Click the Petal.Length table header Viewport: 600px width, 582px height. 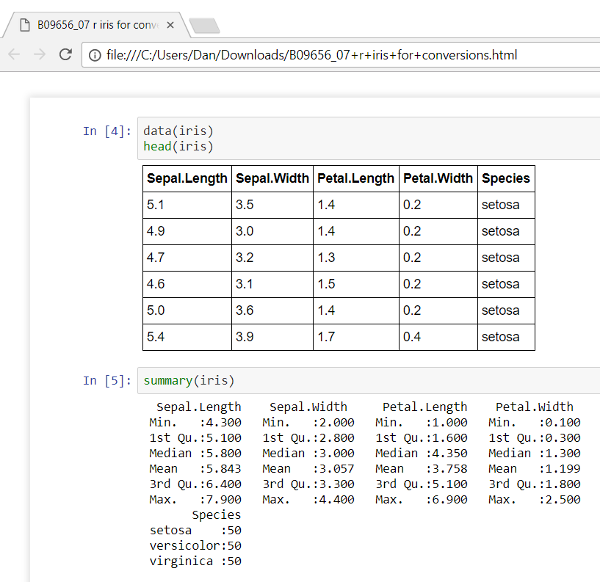pos(356,178)
